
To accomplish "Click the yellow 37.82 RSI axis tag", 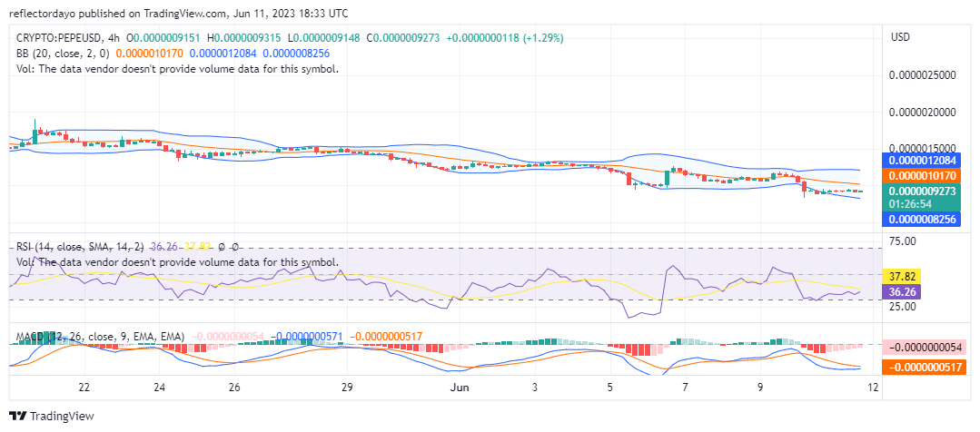I will (x=901, y=277).
